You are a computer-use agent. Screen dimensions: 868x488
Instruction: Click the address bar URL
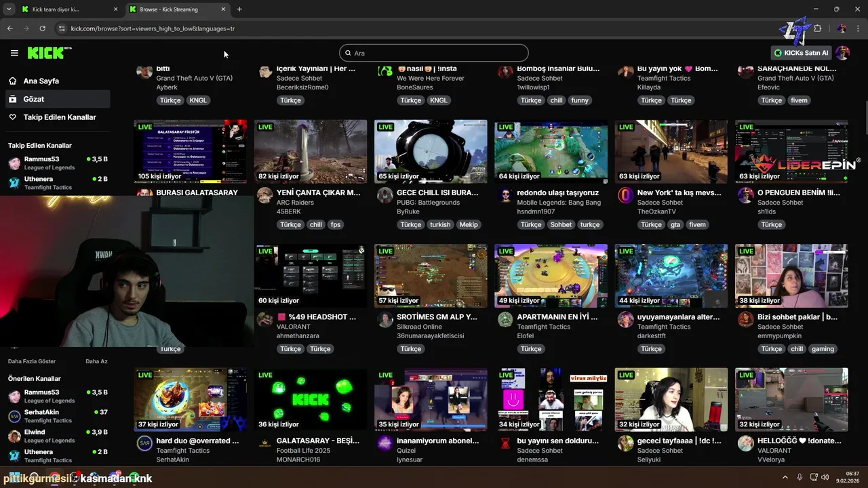click(x=153, y=28)
